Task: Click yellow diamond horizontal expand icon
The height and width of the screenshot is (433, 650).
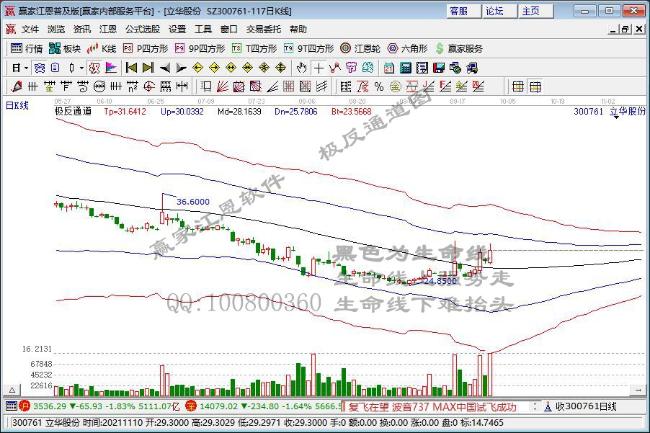Action: point(231,68)
